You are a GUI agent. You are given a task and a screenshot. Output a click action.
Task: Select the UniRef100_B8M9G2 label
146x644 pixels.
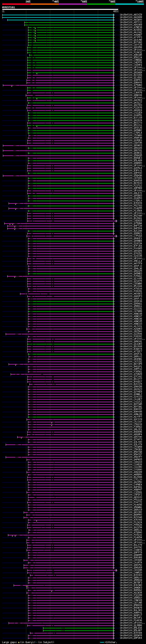[131, 590]
